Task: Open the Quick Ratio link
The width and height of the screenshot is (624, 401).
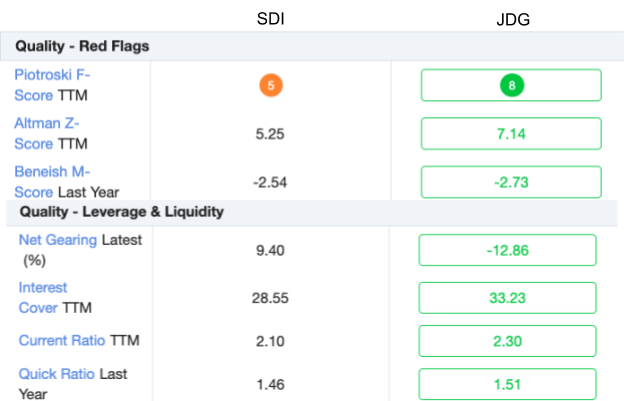Action: pos(57,374)
